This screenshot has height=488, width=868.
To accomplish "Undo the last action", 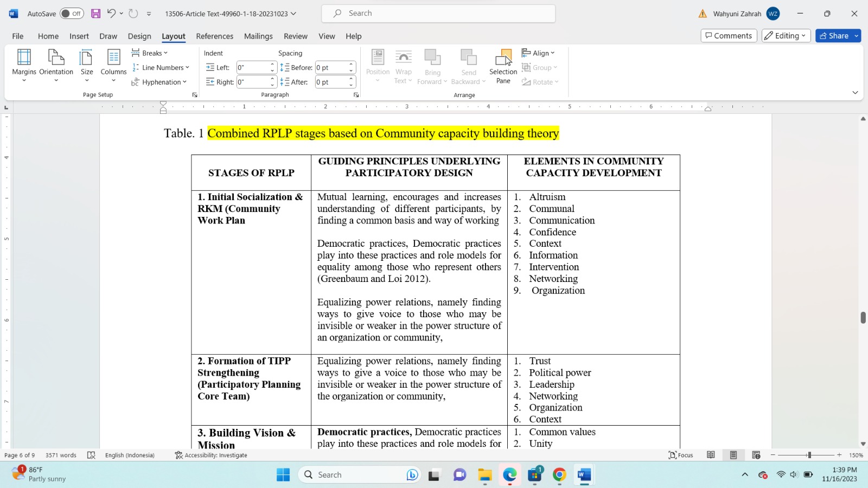I will click(x=111, y=14).
